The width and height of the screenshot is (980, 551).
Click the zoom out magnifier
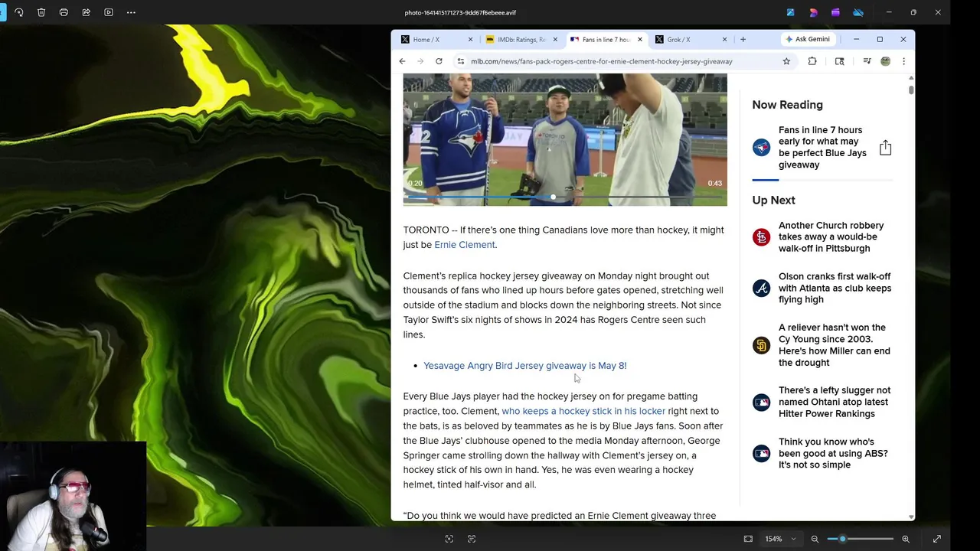pos(815,539)
